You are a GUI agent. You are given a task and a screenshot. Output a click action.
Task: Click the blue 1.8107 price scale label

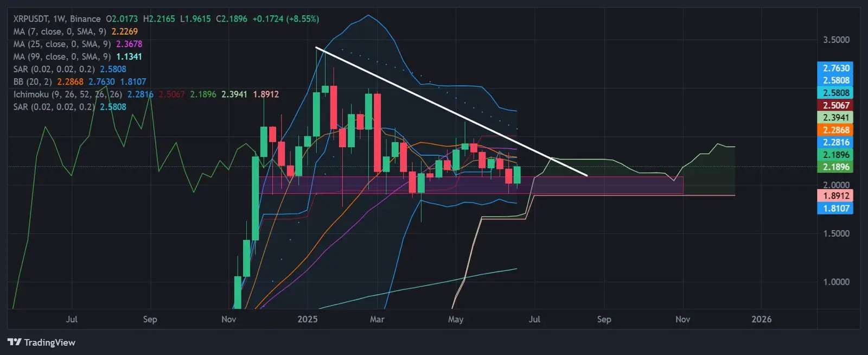click(x=835, y=208)
